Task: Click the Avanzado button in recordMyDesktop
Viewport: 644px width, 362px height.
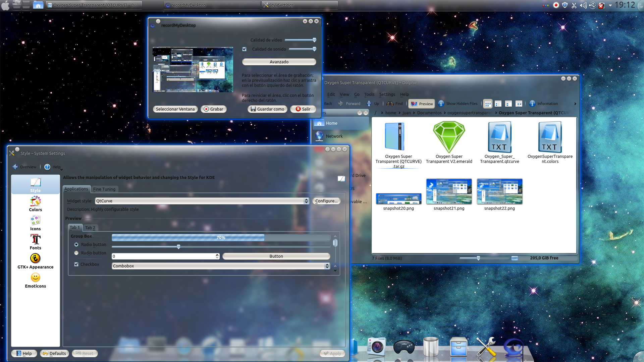Action: (279, 62)
